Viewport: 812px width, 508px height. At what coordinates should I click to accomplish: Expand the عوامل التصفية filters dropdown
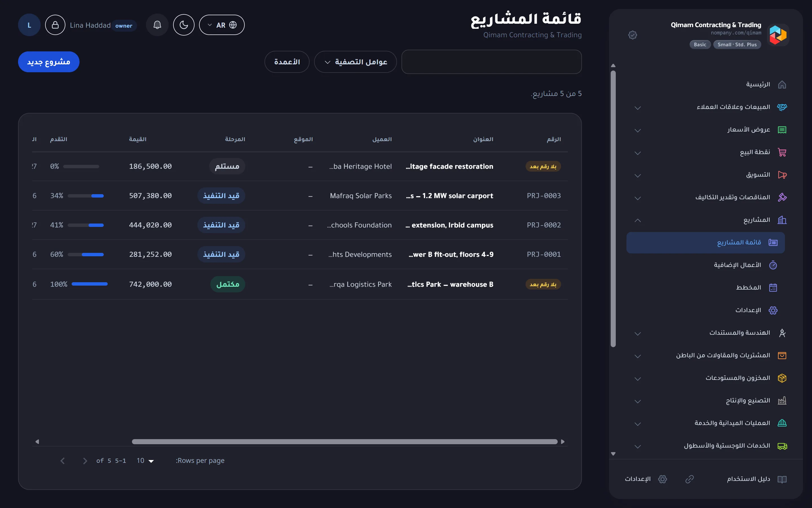click(355, 62)
